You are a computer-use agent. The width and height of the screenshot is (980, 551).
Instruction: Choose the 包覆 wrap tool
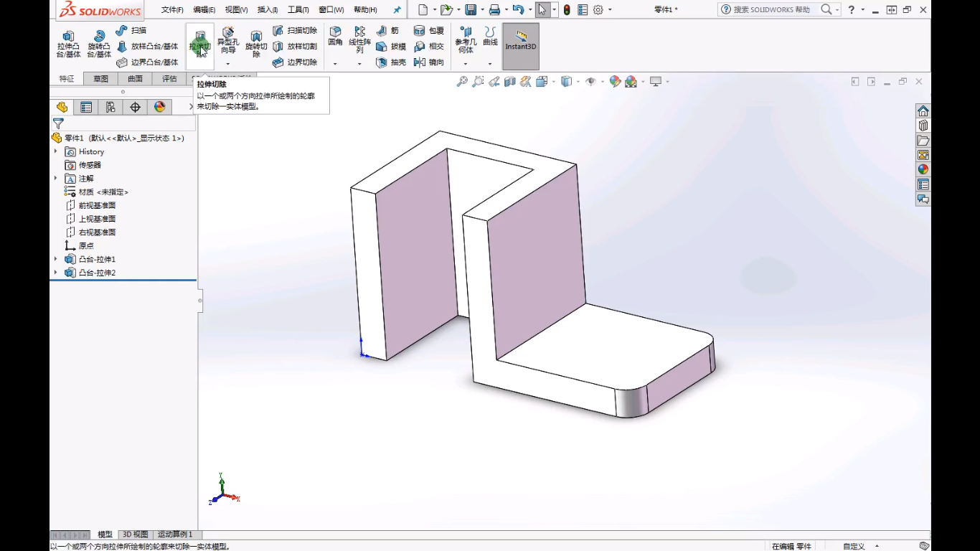(429, 31)
